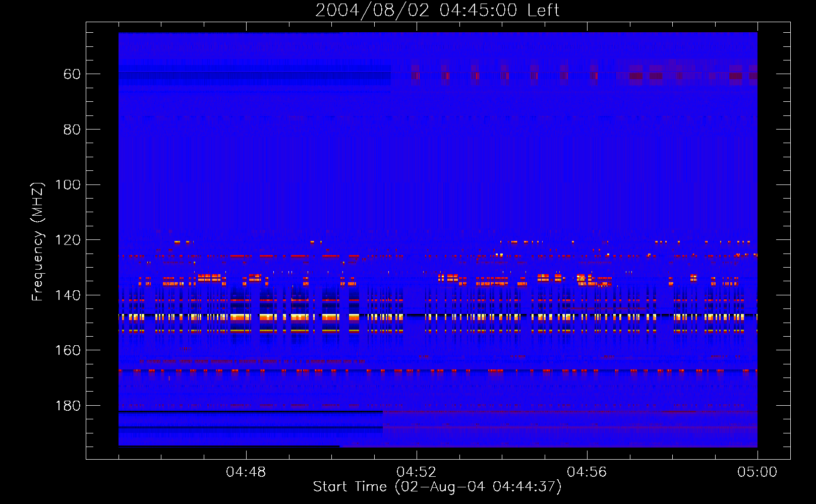Select the 60 frequency tick label
The width and height of the screenshot is (816, 504).
click(x=72, y=75)
